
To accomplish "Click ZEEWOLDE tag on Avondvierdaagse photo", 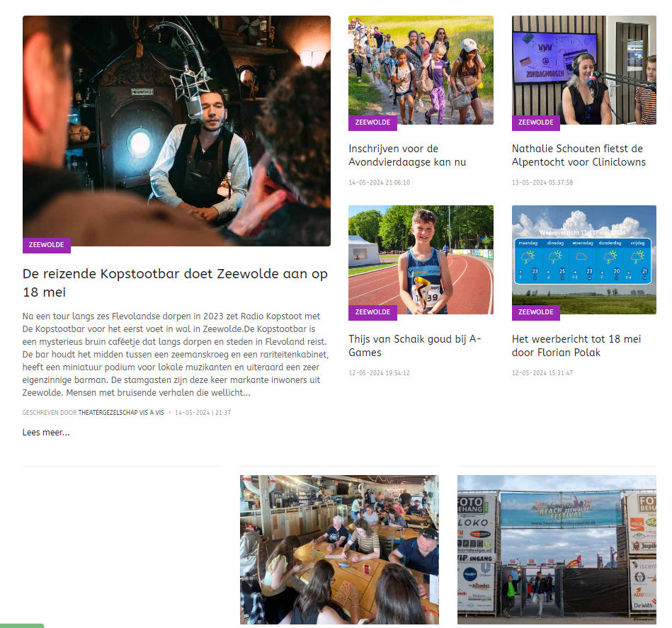I will [373, 122].
